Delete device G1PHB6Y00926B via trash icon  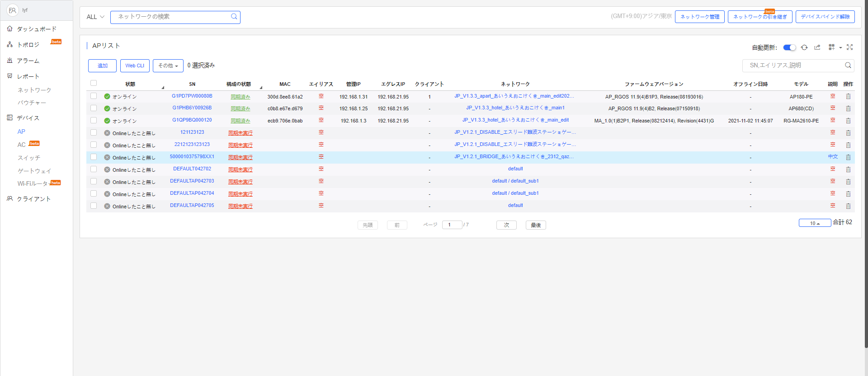pos(848,108)
